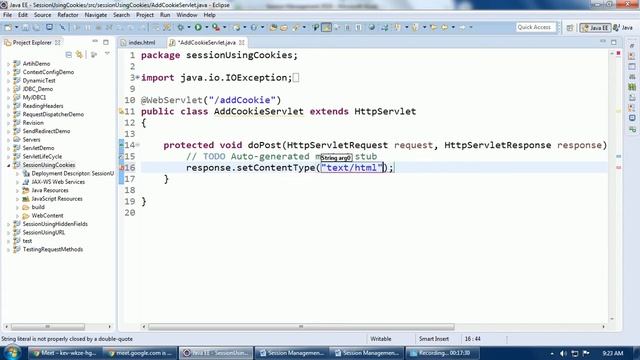Viewport: 640px width, 360px height.
Task: Expand the WebContent folder
Action: [x=18, y=216]
